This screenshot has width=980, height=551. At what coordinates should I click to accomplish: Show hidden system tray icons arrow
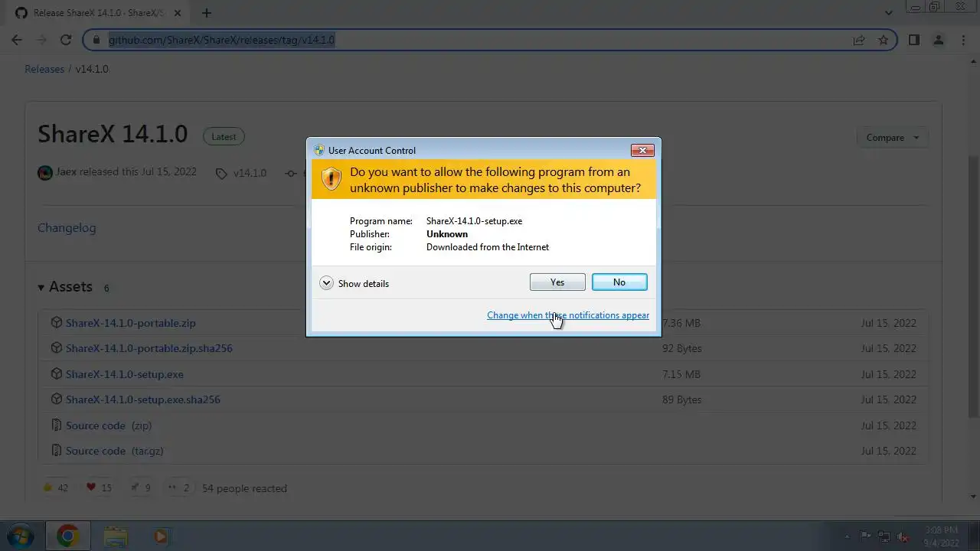846,536
